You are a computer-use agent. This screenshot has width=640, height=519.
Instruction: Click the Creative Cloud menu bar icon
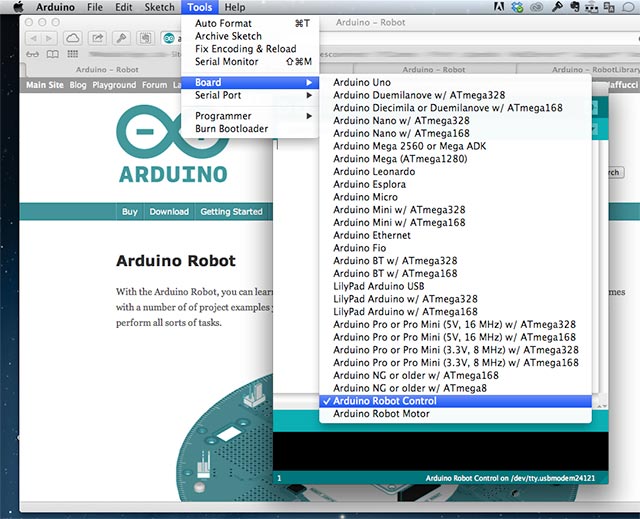tap(537, 7)
